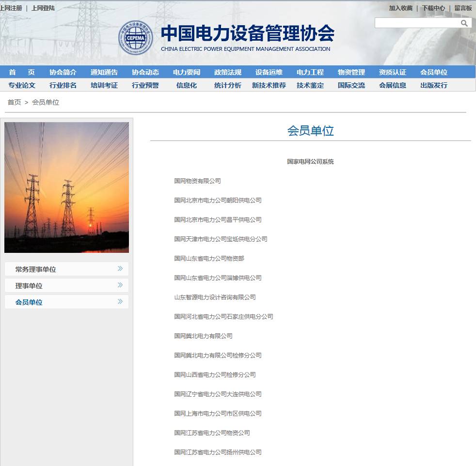This screenshot has height=466, width=476.
Task: Click the CEPEMA globe logo
Action: pos(136,38)
